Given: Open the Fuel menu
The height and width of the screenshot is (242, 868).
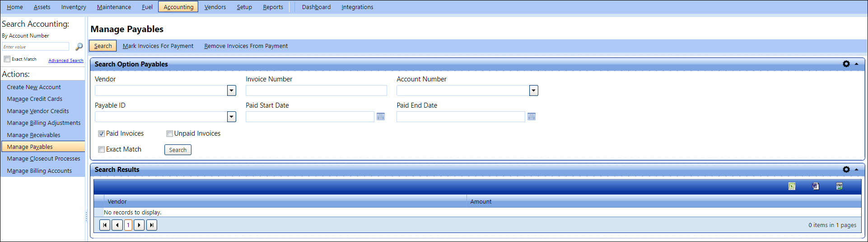Looking at the screenshot, I should pos(147,7).
